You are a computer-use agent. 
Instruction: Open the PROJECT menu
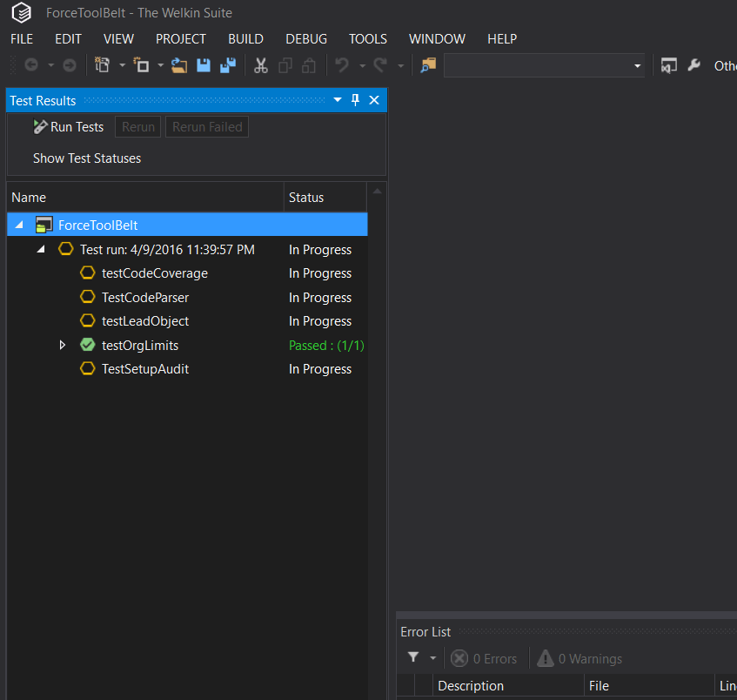click(181, 39)
